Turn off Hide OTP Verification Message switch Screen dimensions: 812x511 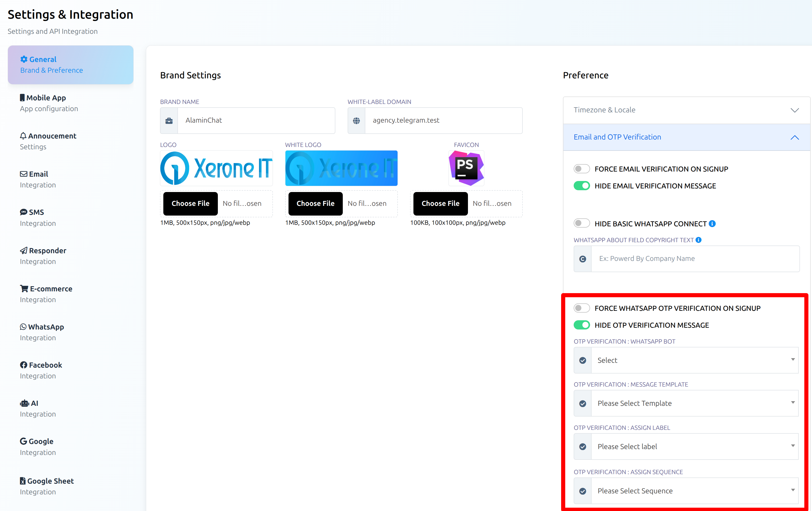581,325
